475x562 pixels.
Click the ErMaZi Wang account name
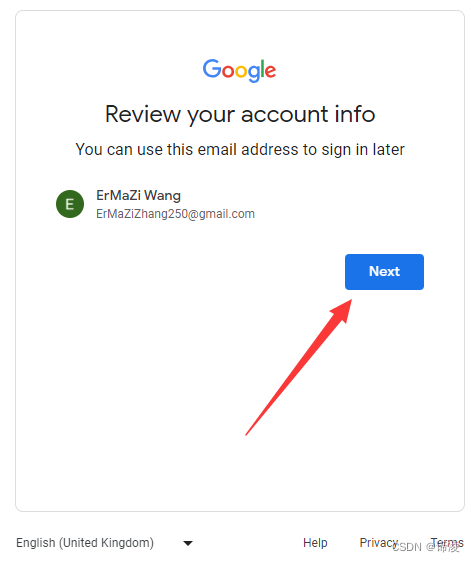pos(138,196)
